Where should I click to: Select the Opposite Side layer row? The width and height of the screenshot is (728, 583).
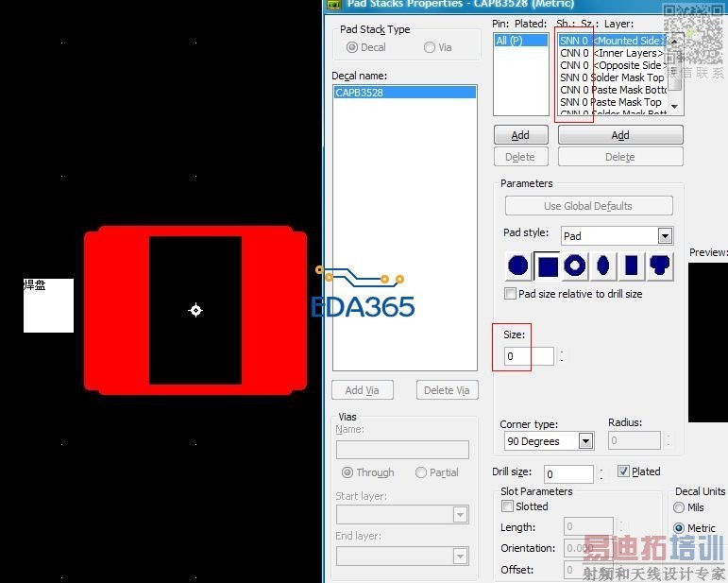pyautogui.click(x=613, y=65)
